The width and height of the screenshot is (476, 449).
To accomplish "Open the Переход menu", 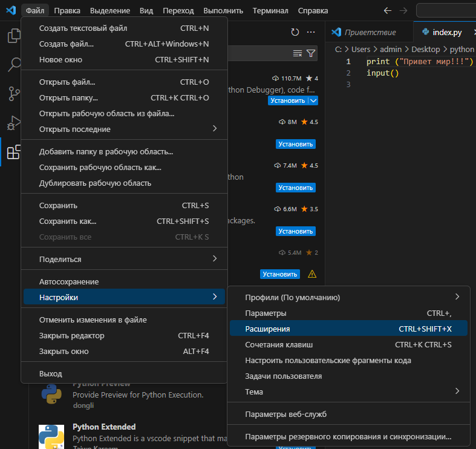I will pos(178,11).
